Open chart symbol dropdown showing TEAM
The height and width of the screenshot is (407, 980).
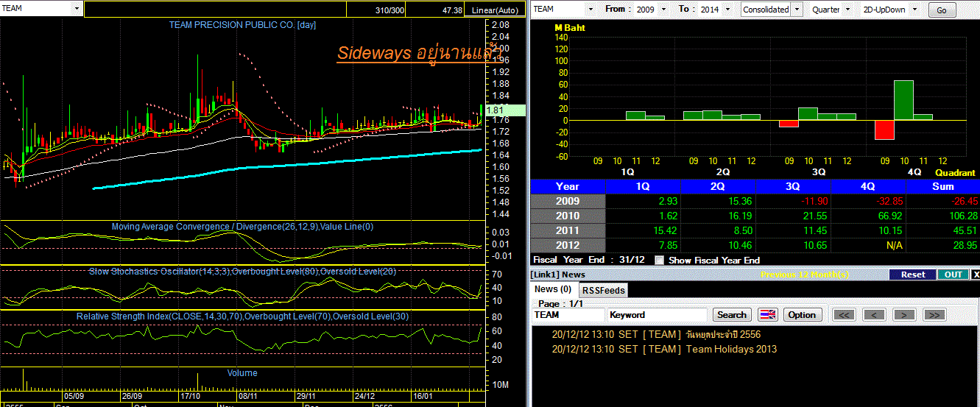77,9
